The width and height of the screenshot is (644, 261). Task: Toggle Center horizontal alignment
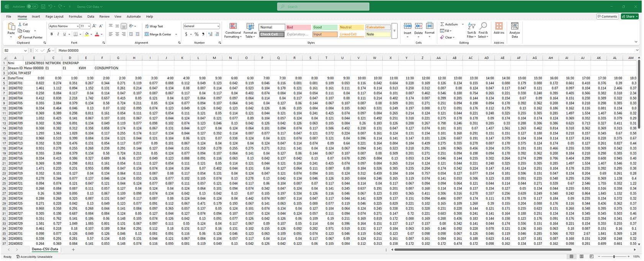pyautogui.click(x=117, y=34)
